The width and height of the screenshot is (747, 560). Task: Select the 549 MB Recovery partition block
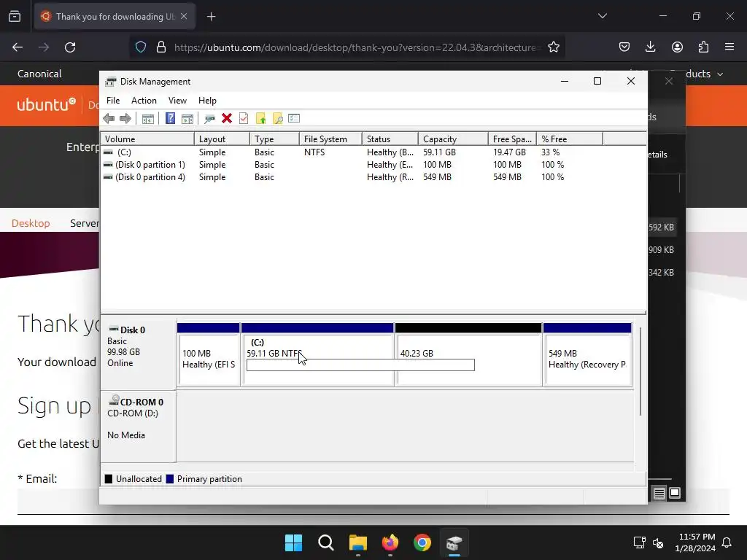click(587, 354)
